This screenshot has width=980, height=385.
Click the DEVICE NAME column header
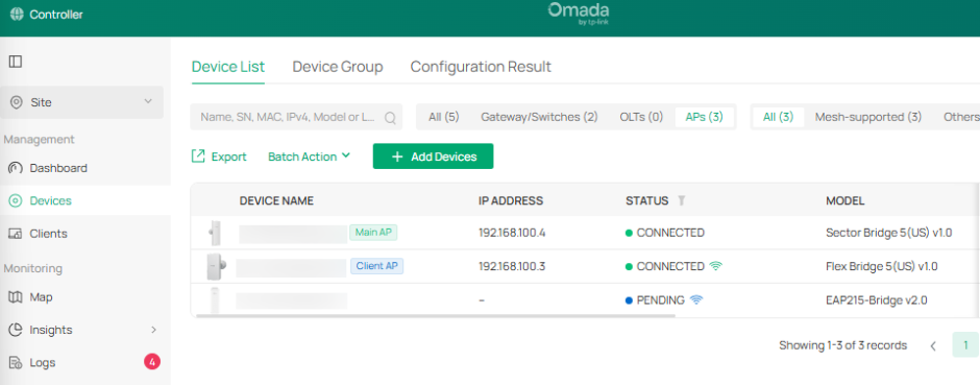point(277,201)
